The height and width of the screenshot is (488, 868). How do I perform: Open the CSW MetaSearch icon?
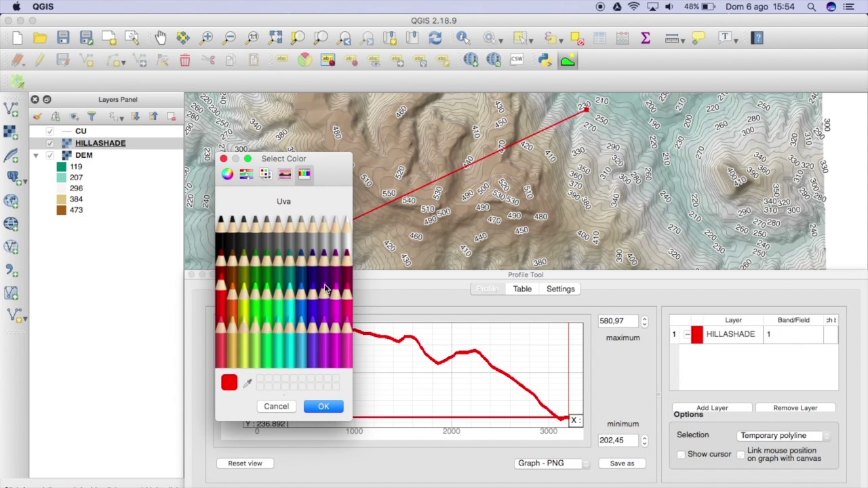[517, 60]
